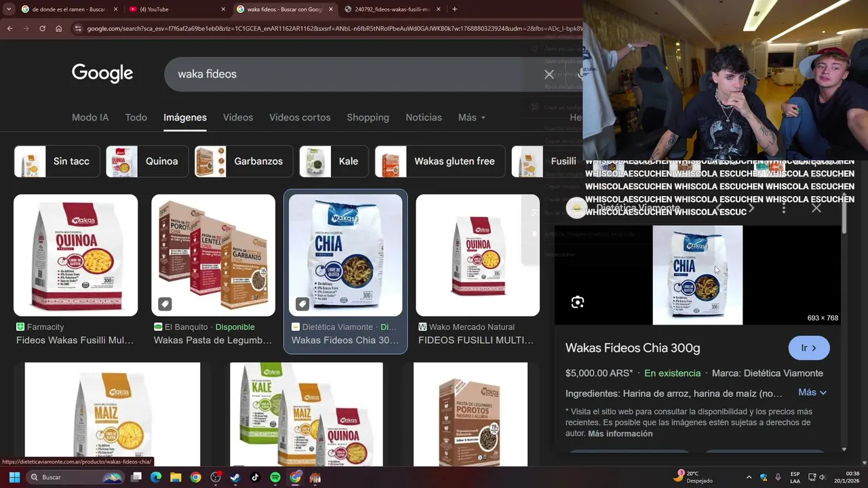Screen dimensions: 868x488
Task: Open the three-dot options in preview panel
Action: point(784,208)
